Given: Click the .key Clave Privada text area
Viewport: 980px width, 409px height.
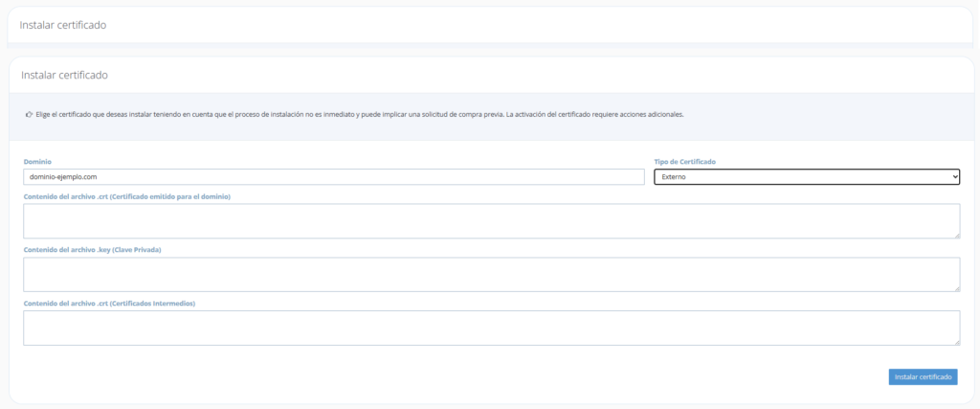Looking at the screenshot, I should click(x=490, y=274).
